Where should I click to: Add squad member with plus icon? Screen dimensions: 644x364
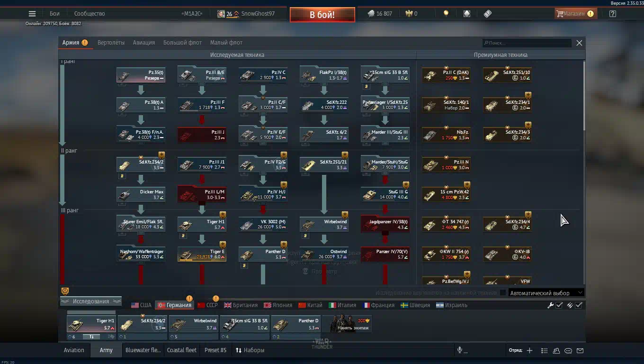point(529,350)
